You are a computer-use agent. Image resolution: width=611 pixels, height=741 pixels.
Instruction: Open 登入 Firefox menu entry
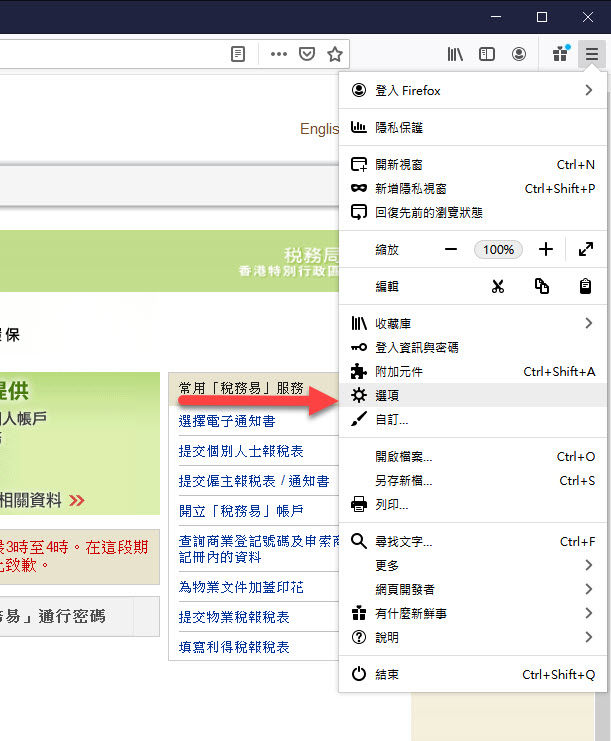(x=473, y=90)
